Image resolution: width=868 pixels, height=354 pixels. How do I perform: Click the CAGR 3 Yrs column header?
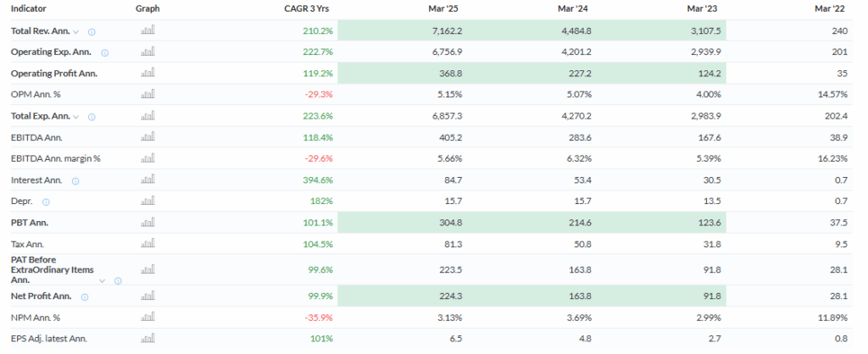[309, 8]
